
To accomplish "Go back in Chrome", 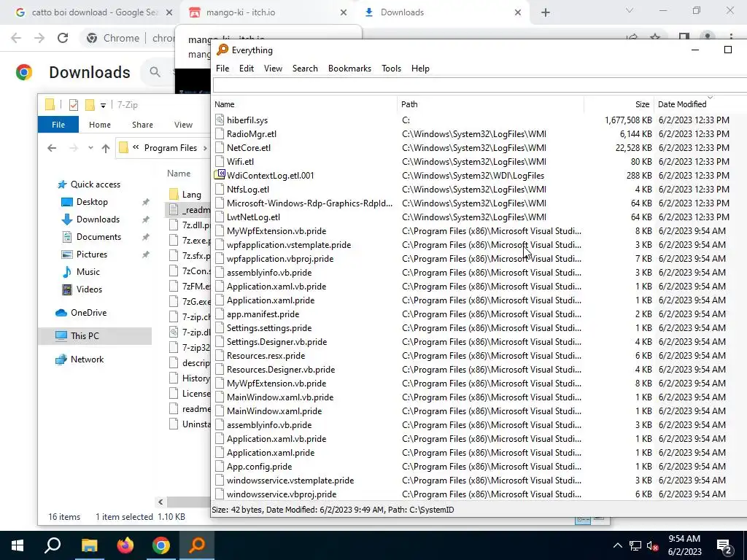I will (16, 38).
